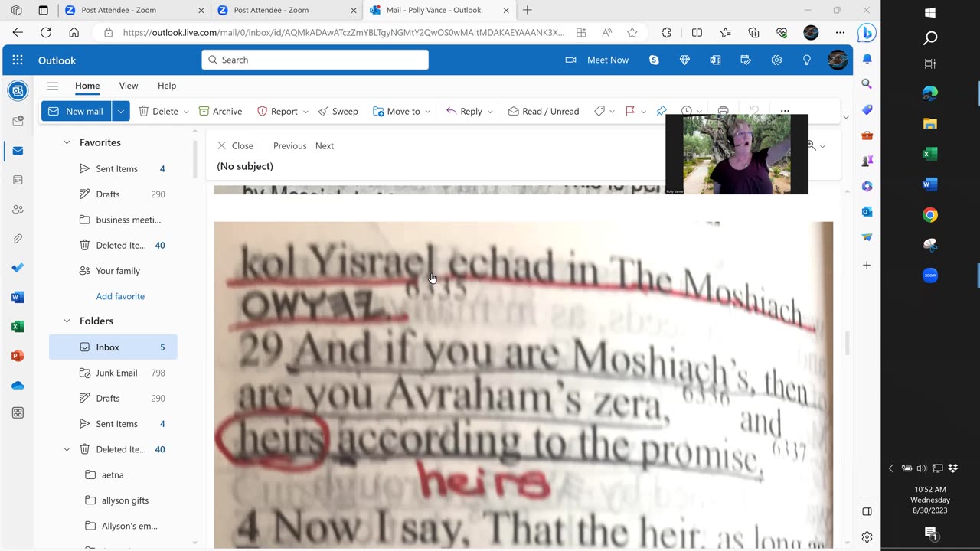Screen dimensions: 980x551
Task: Expand the Move to dropdown arrow
Action: [427, 112]
